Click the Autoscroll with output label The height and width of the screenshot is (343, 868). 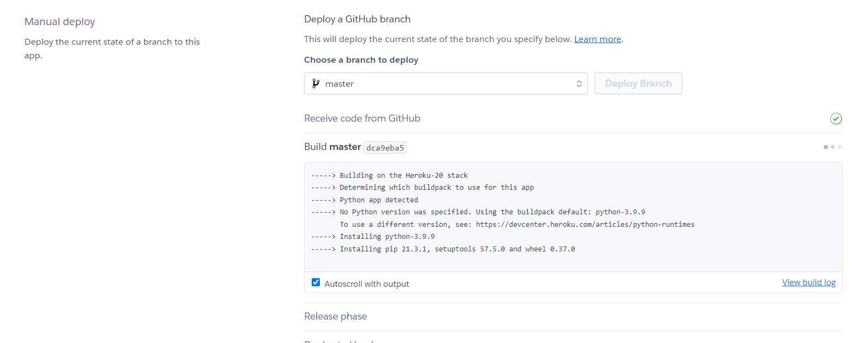pos(366,284)
